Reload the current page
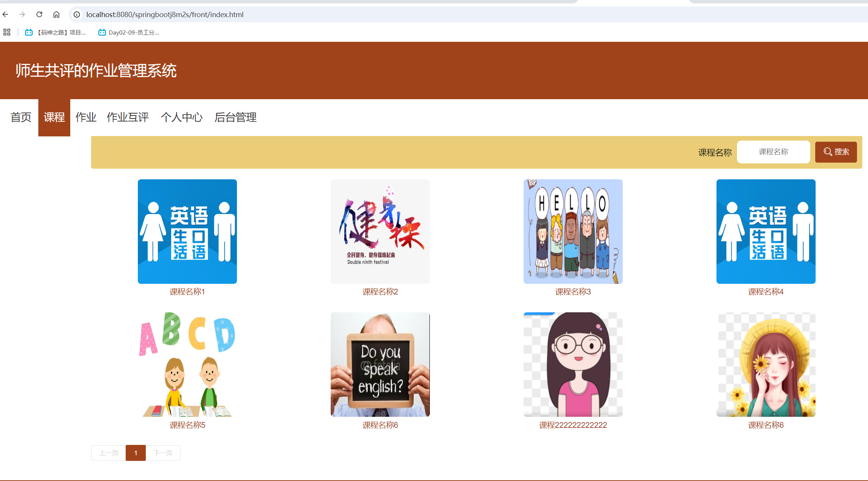 click(39, 14)
